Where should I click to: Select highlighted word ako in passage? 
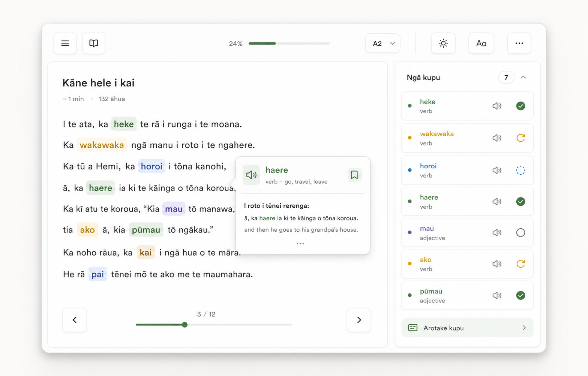click(87, 230)
